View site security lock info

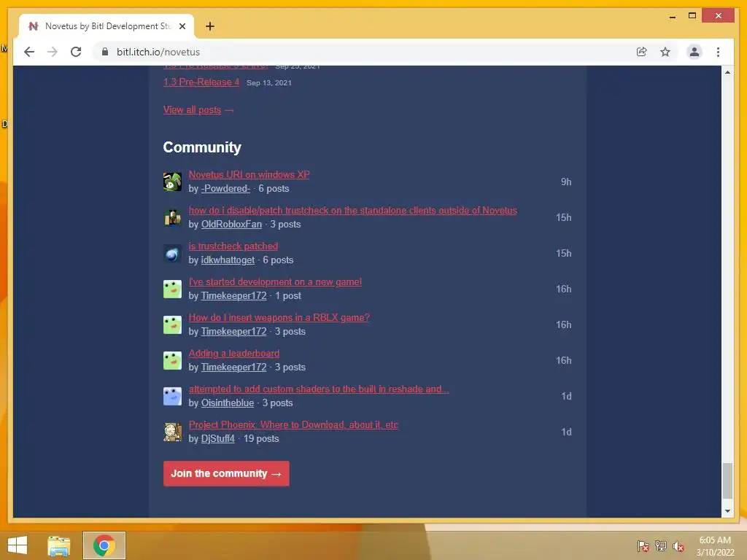[x=105, y=52]
